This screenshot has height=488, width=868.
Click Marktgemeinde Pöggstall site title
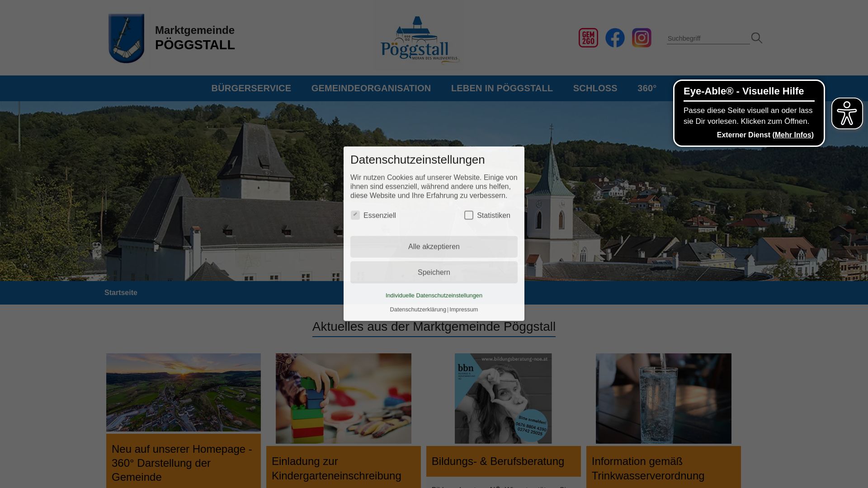coord(195,38)
